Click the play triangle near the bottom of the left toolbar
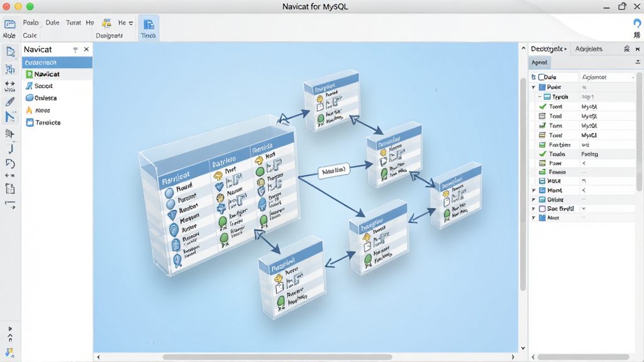Image resolution: width=644 pixels, height=362 pixels. 10,329
